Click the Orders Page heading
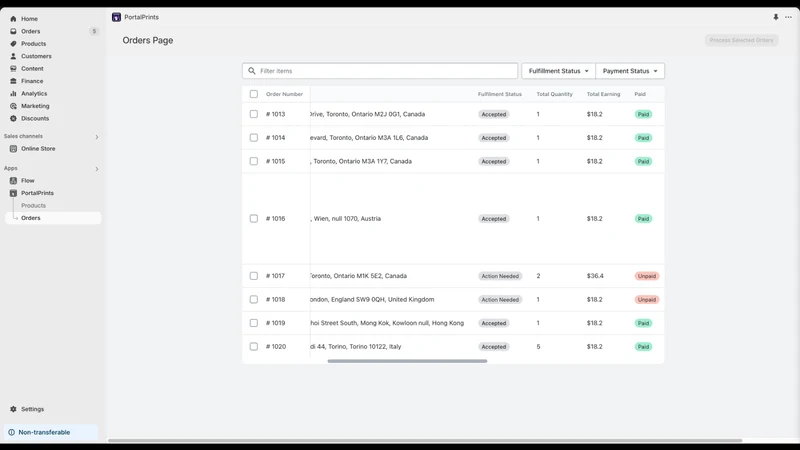Image resolution: width=800 pixels, height=450 pixels. pos(147,40)
